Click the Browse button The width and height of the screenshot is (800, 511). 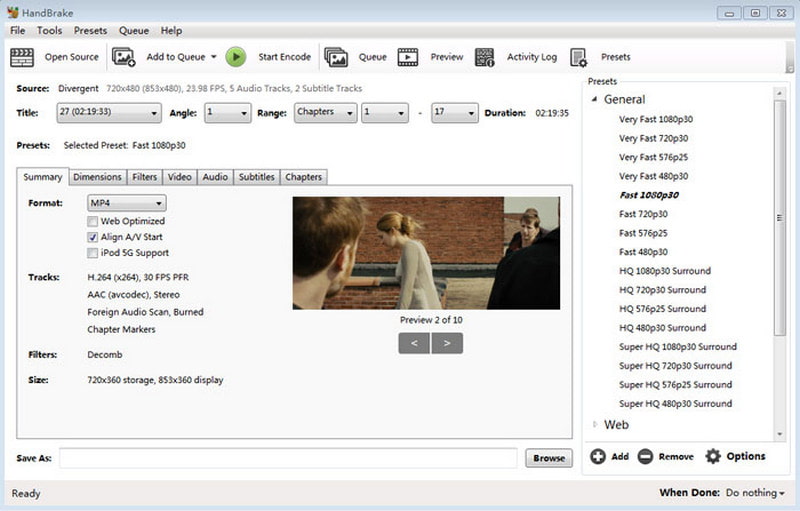(549, 458)
